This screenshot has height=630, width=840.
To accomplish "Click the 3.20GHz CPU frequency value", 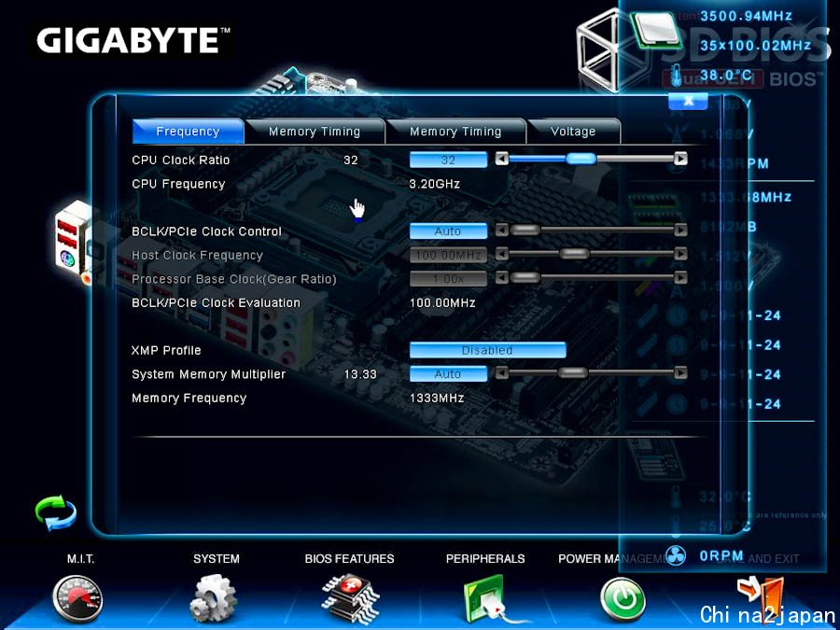I will (434, 184).
